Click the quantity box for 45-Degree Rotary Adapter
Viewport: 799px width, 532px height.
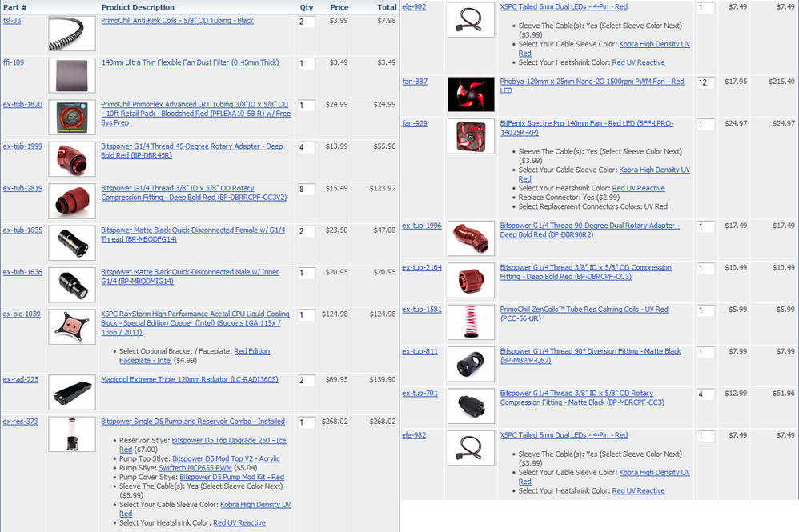tap(307, 148)
